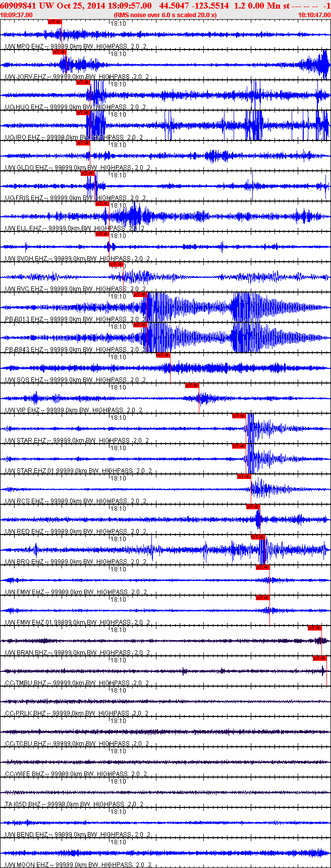Screen dimensions: 331x868
Task: Select the arrival pick on UW ELL trace
Action: tap(102, 204)
